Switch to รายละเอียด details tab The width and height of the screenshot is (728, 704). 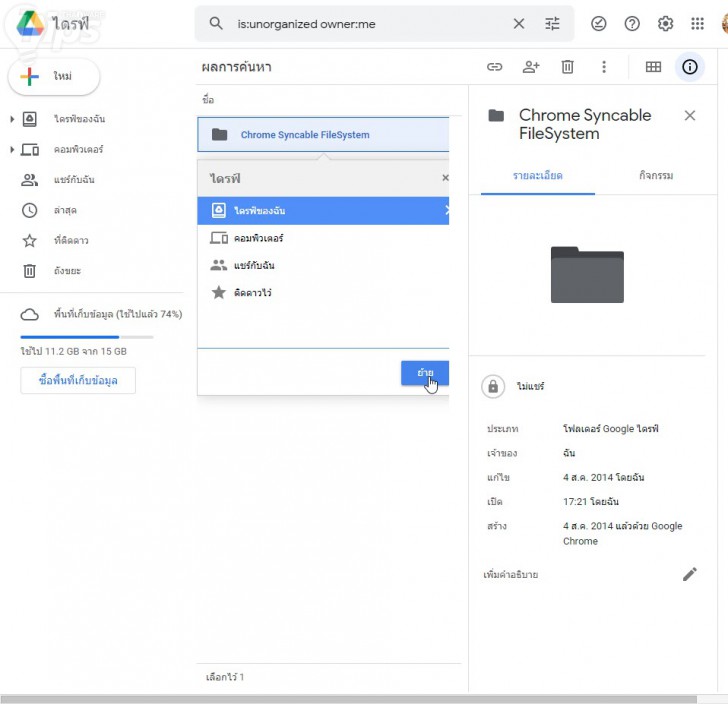pos(538,176)
